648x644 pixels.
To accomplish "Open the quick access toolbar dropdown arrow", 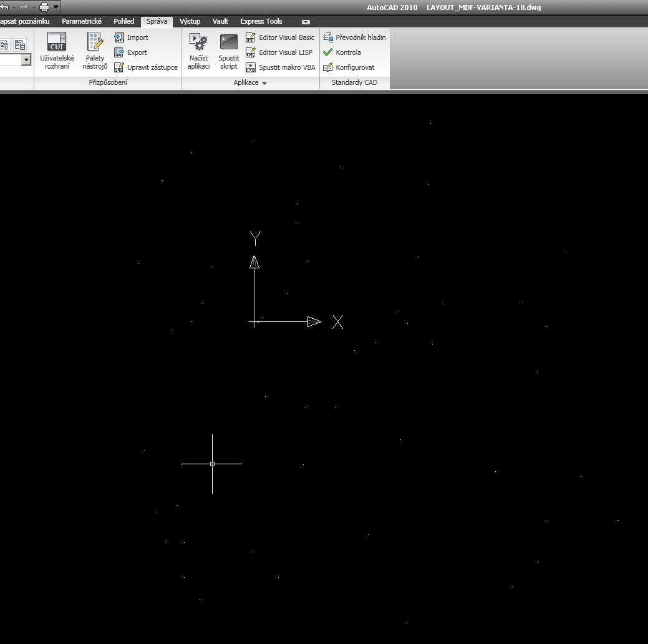I will coord(56,7).
